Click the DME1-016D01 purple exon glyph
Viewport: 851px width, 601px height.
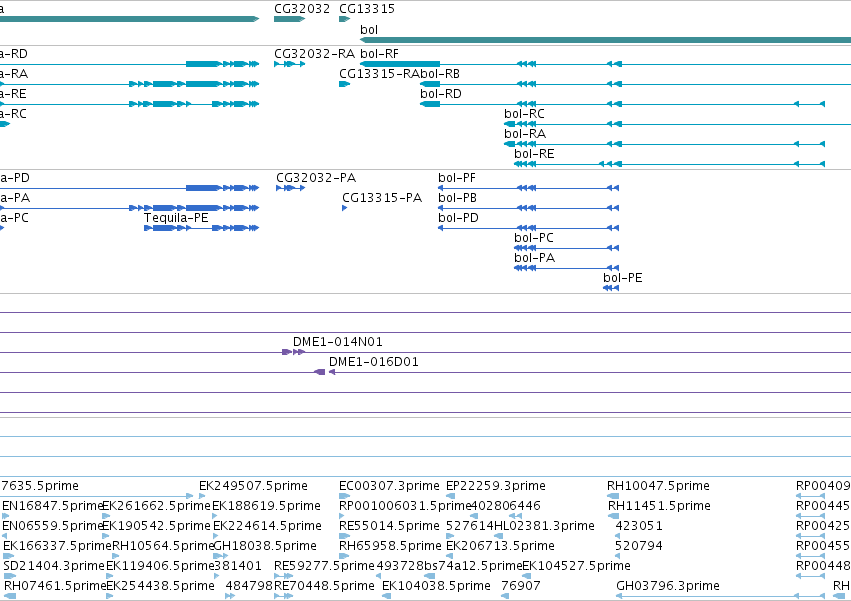(320, 372)
